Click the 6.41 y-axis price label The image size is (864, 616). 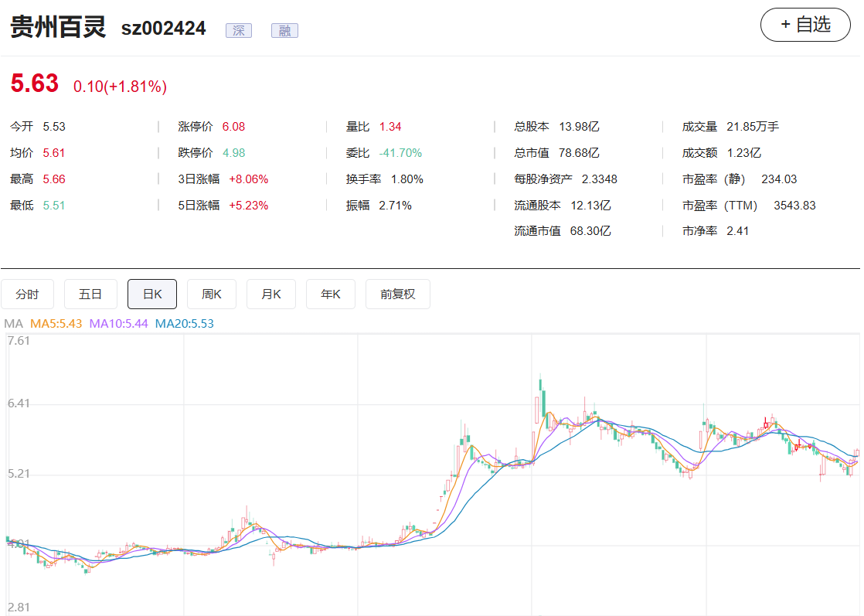[x=19, y=403]
